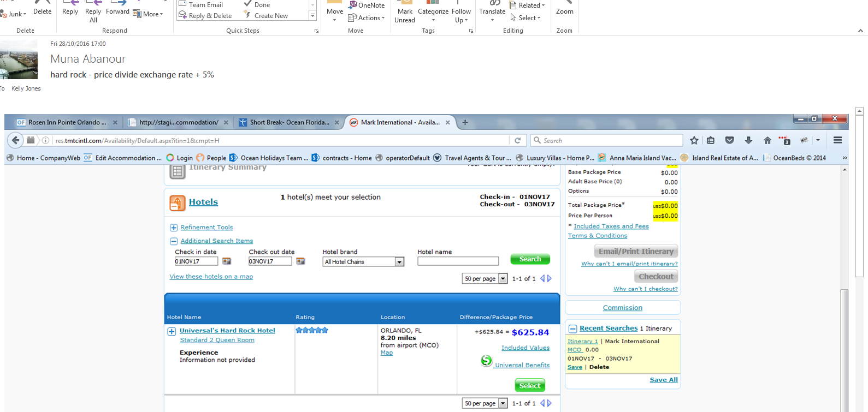Click Save All in Recent Searches
Viewport: 868px width, 412px height.
pyautogui.click(x=664, y=380)
